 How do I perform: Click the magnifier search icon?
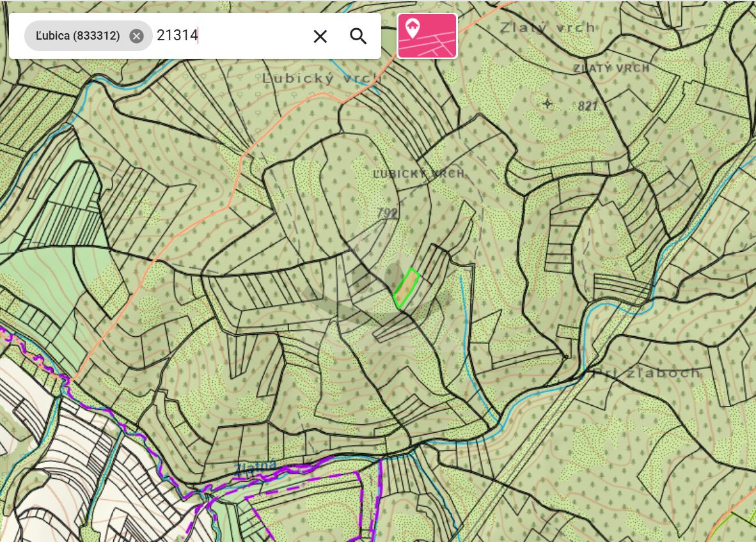tap(358, 36)
